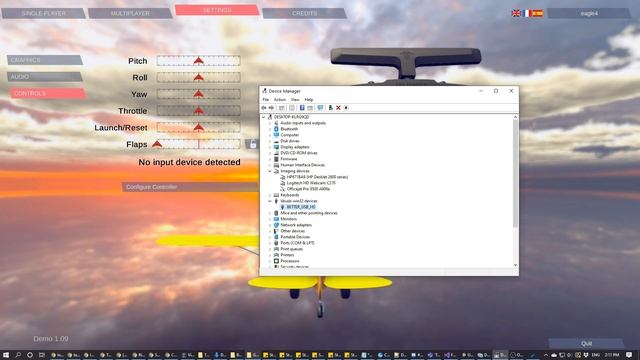Viewport: 640px width, 360px height.
Task: Expand Ports (COM & LPT)
Action: click(270, 243)
